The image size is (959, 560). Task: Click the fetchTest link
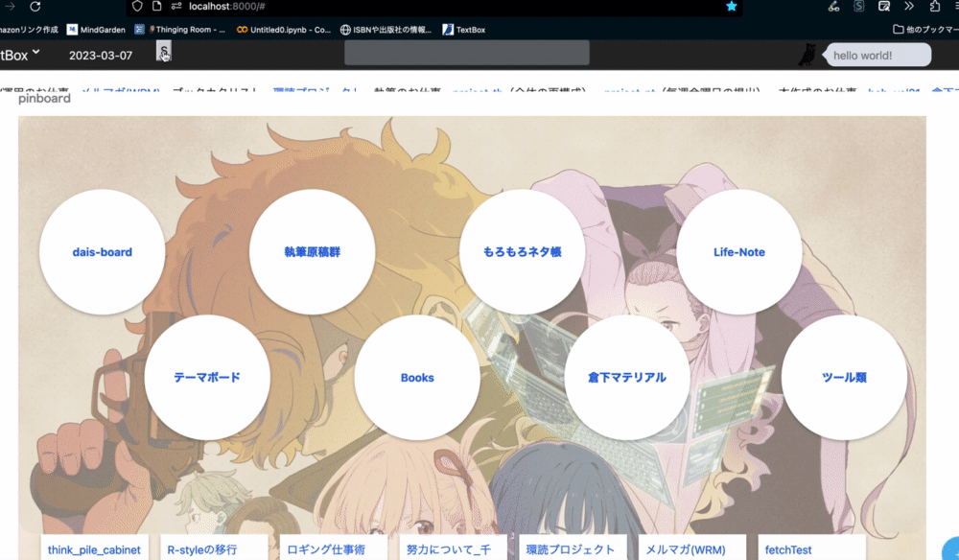point(788,548)
